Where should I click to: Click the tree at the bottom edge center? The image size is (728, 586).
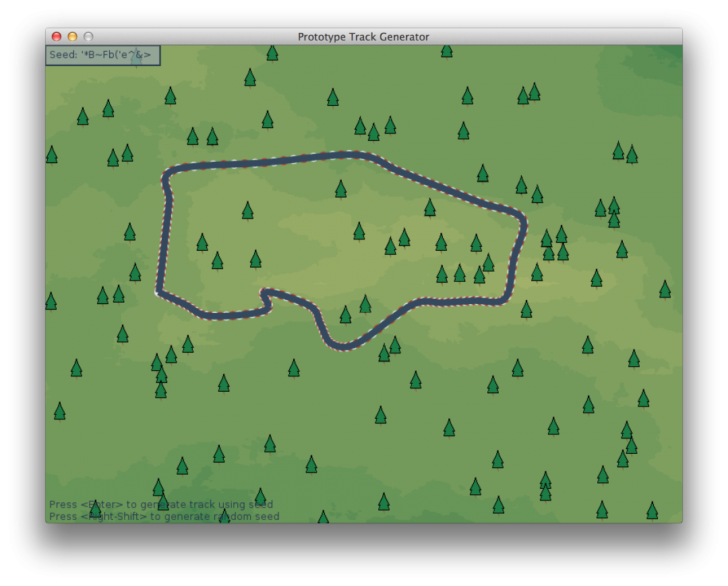coord(323,517)
